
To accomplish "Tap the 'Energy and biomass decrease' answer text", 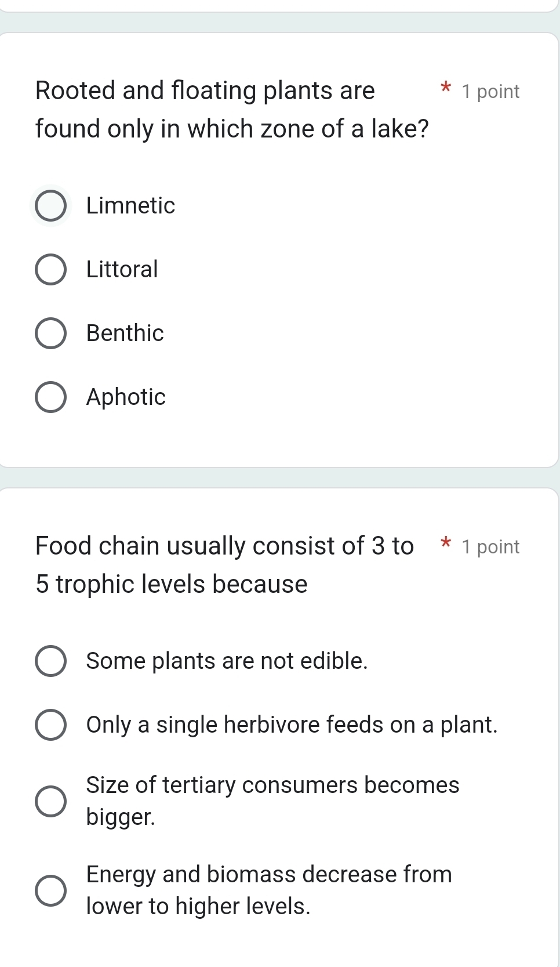I will (269, 890).
